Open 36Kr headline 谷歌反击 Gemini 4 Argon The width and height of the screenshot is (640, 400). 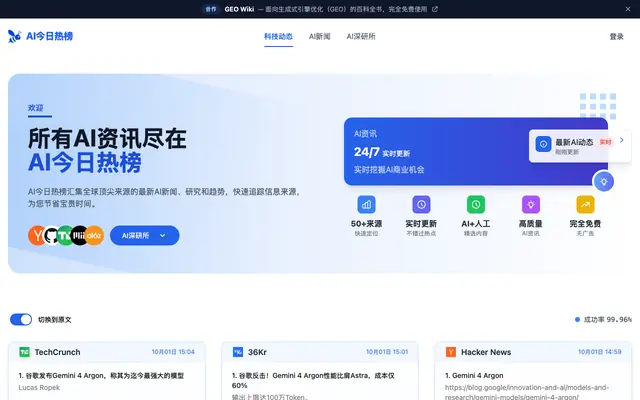click(x=313, y=380)
